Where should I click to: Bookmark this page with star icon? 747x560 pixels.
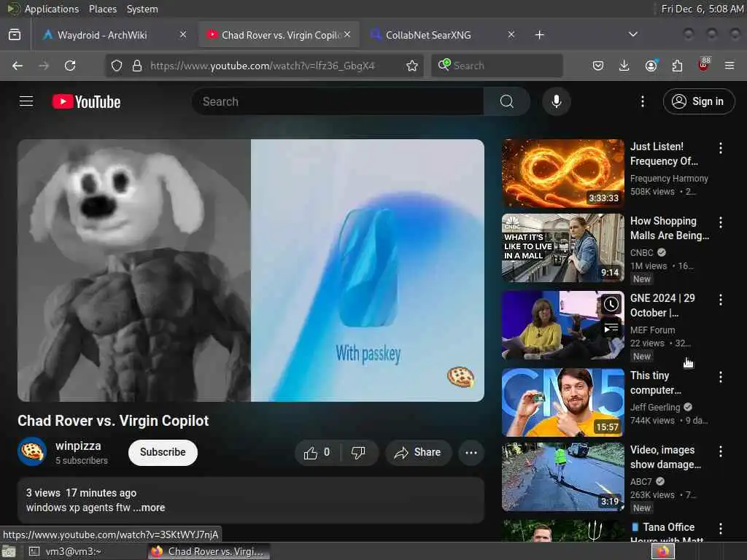[412, 66]
